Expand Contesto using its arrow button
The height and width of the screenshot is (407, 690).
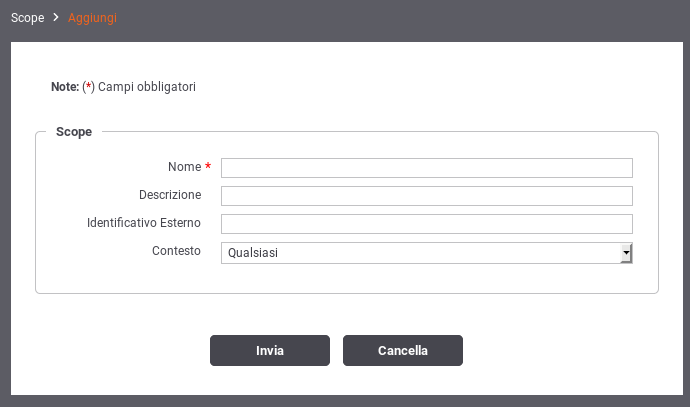pyautogui.click(x=626, y=253)
